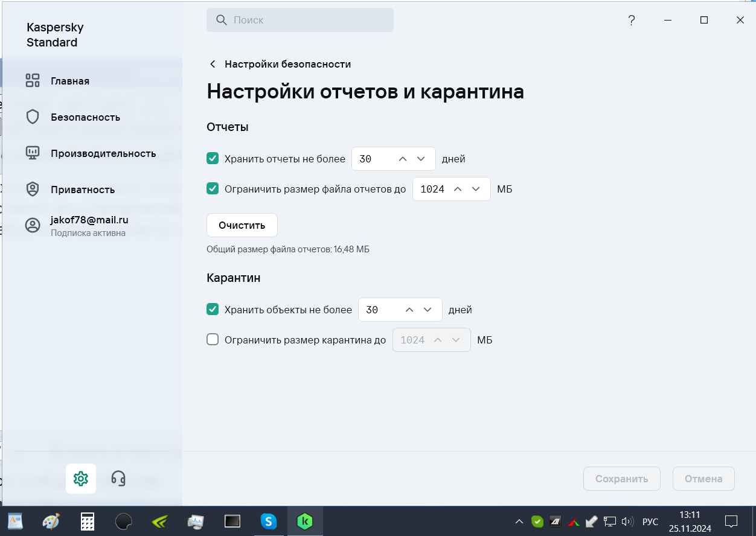Image resolution: width=756 pixels, height=536 pixels.
Task: Open the first taskbar app icon with letter A
Action: pos(15,522)
